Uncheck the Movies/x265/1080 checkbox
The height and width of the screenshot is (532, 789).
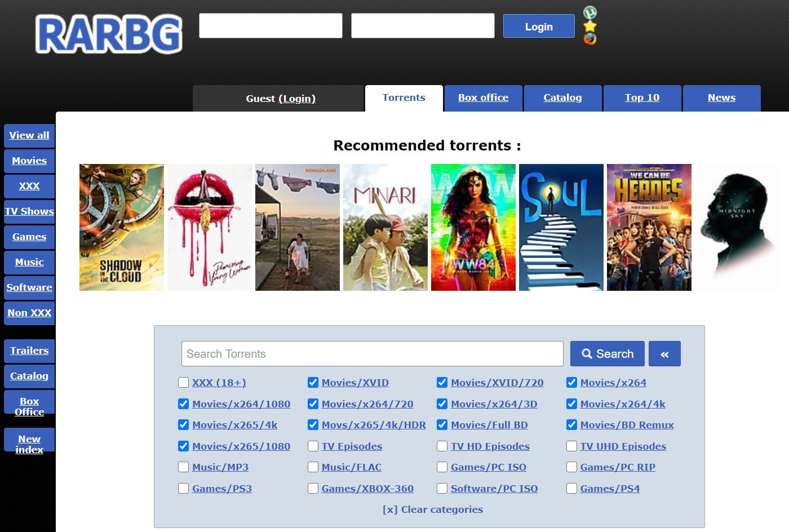coord(183,446)
